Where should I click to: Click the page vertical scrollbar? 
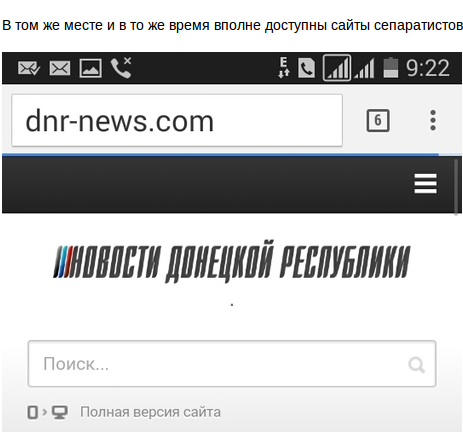click(456, 187)
